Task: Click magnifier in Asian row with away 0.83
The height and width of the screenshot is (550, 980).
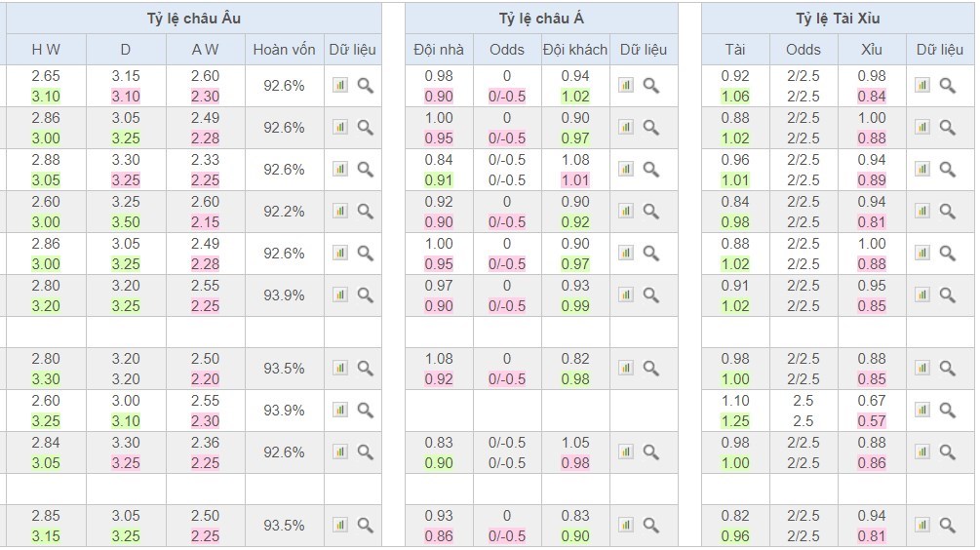Action: coord(650,525)
